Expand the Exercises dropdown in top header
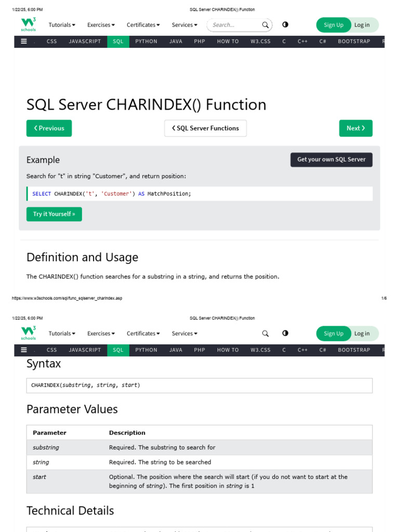This screenshot has height=532, width=399. [x=101, y=25]
